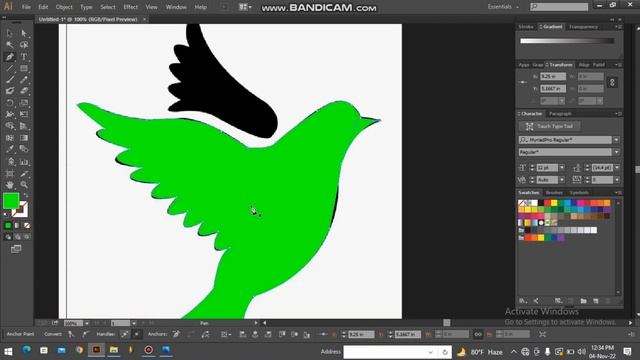Screen dimensions: 640x360
Task: Open File Explorer from taskbar
Action: [x=113, y=350]
